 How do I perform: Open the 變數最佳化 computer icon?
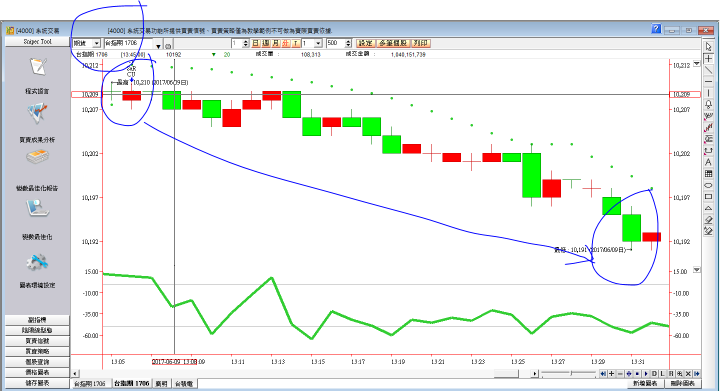[37, 208]
